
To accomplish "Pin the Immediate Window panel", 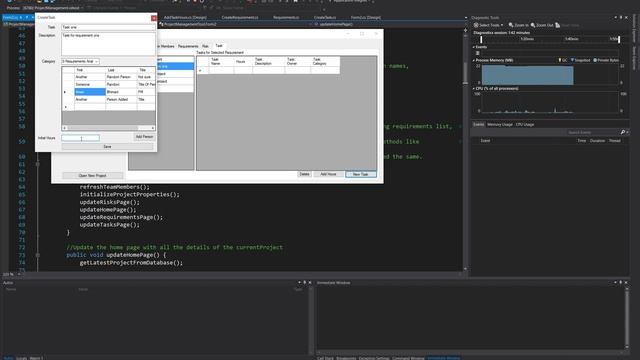I will pyautogui.click(x=621, y=282).
